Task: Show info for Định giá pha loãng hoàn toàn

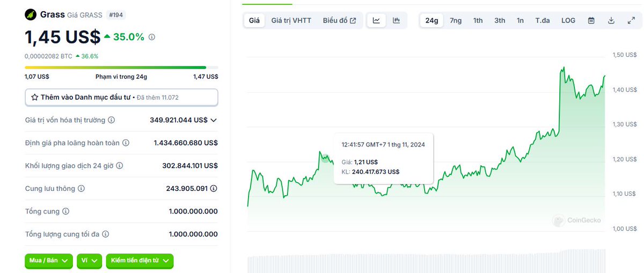Action: (126, 143)
